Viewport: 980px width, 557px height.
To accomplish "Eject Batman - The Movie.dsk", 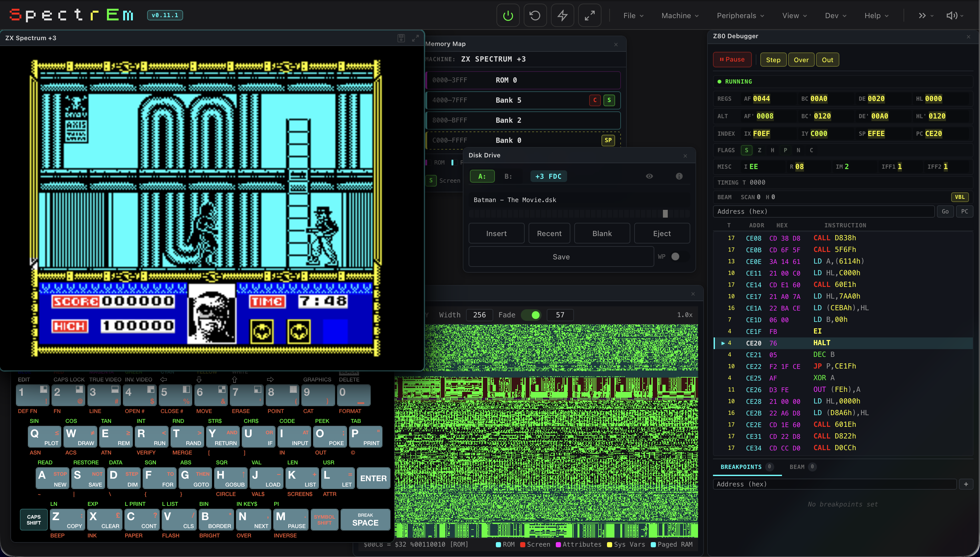I will click(662, 233).
